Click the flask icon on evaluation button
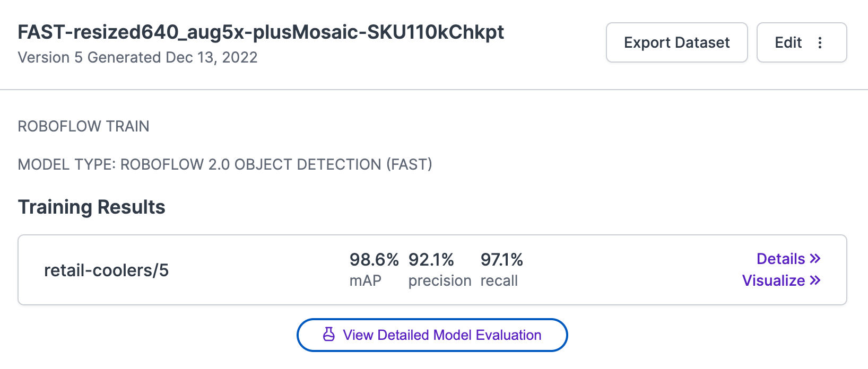This screenshot has width=868, height=369. [x=329, y=335]
